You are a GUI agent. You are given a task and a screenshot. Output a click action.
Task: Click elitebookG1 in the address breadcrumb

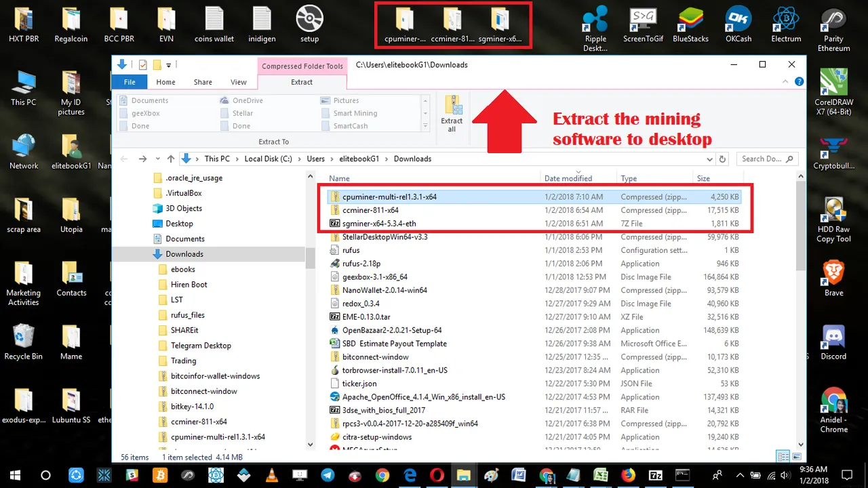[359, 159]
